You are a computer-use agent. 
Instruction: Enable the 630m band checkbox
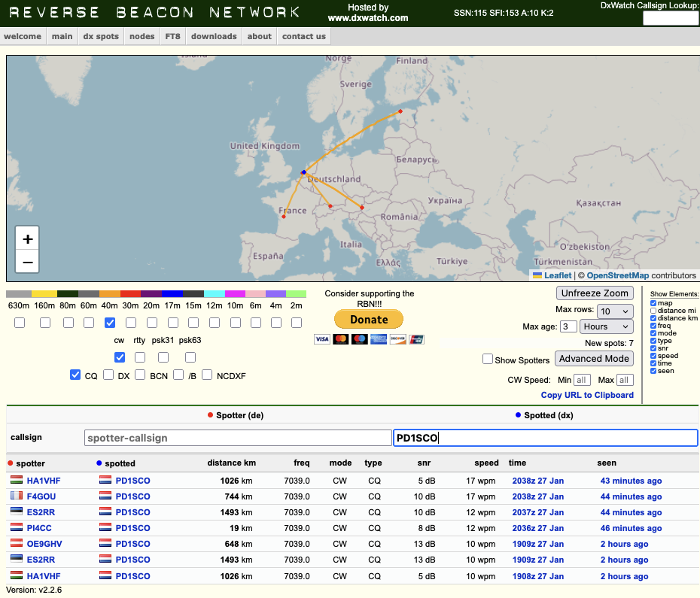(x=20, y=323)
